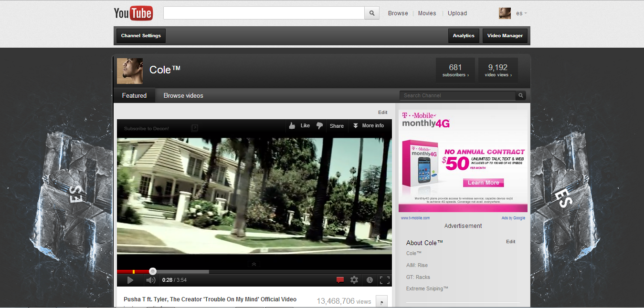Click the Ads by Google link
Screen dimensions: 644x308
click(x=513, y=218)
